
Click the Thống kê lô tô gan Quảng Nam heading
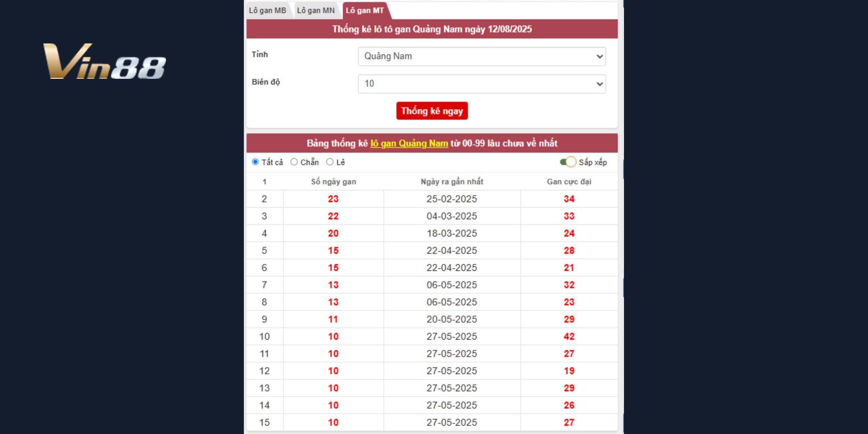pos(432,29)
